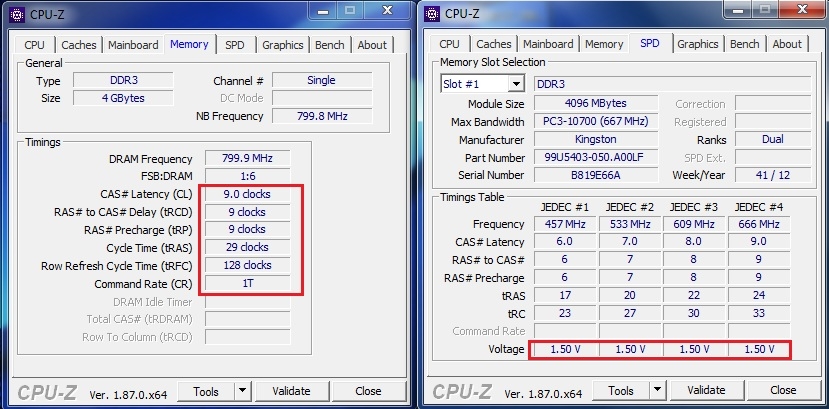Screen dimensions: 829x409
Task: Click Serial Number B819E66A
Action: tap(596, 175)
